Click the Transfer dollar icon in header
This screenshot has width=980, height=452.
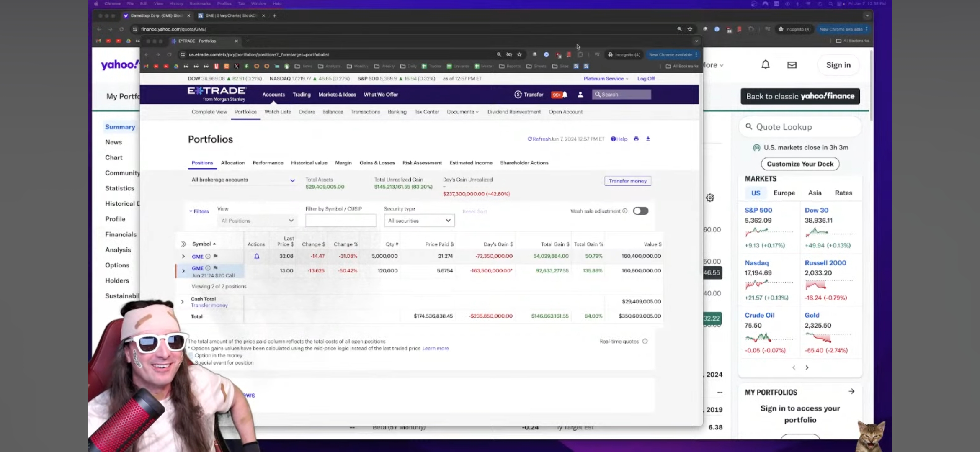click(x=518, y=95)
